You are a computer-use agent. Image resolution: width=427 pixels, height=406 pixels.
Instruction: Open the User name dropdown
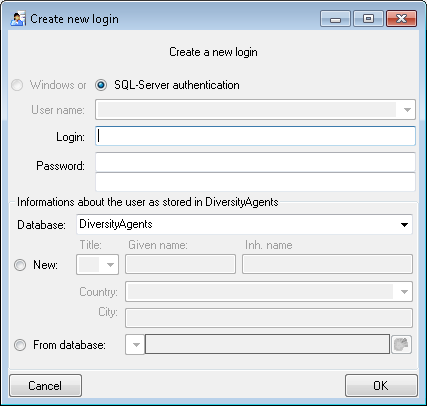(255, 110)
